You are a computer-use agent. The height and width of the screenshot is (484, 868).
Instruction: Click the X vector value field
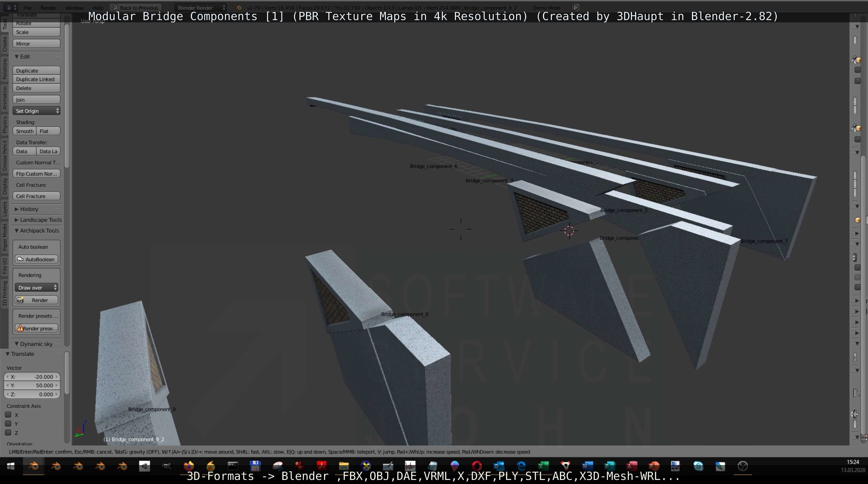[x=32, y=377]
